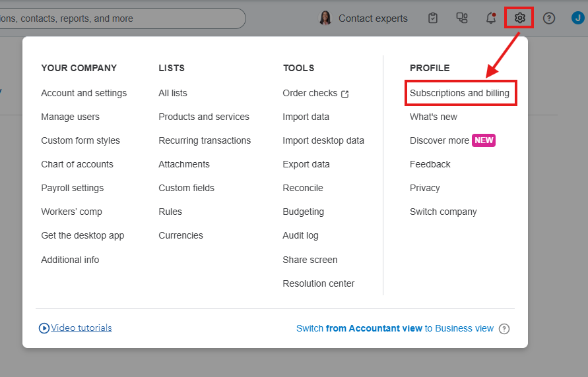Select Chart of accounts
Screen dimensions: 588x377
pos(77,164)
